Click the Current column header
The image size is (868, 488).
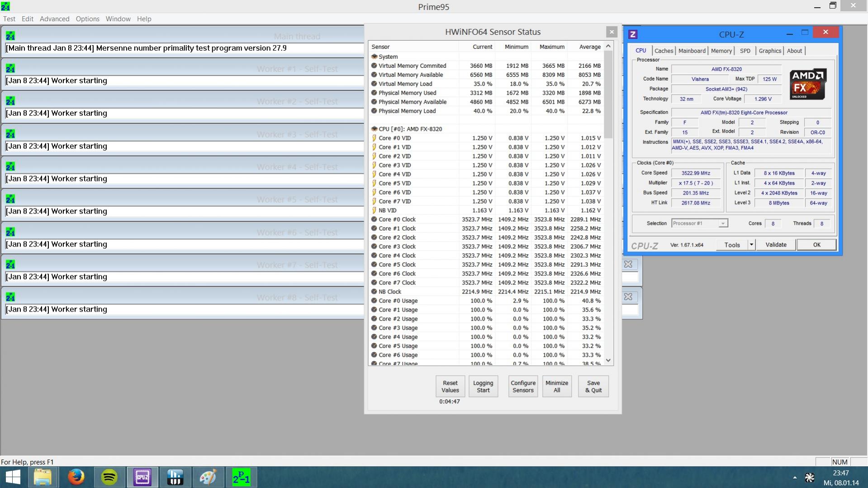477,47
